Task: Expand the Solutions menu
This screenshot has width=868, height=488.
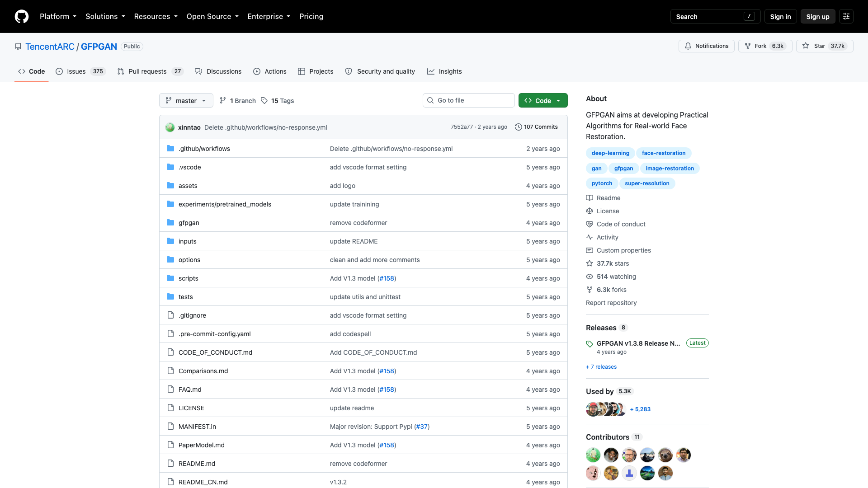Action: [105, 17]
